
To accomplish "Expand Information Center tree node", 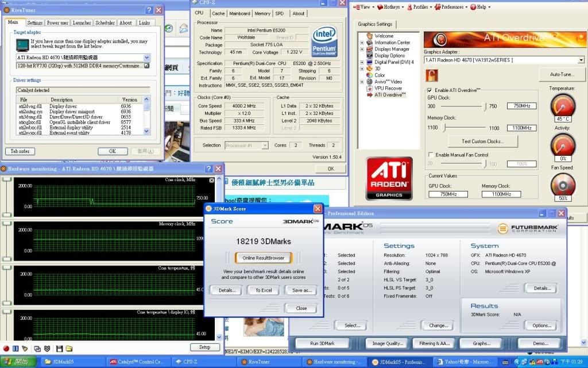I will click(362, 43).
